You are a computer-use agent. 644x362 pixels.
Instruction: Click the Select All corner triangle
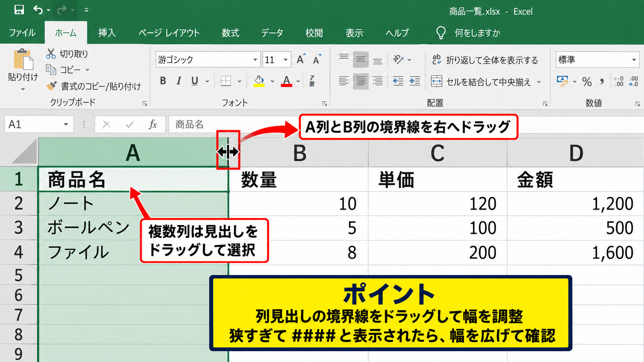pyautogui.click(x=24, y=152)
